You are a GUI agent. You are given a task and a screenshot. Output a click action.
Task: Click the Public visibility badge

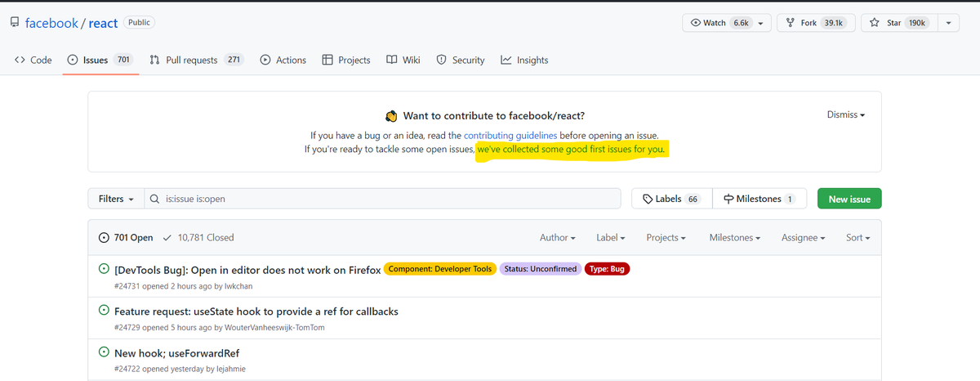click(139, 22)
